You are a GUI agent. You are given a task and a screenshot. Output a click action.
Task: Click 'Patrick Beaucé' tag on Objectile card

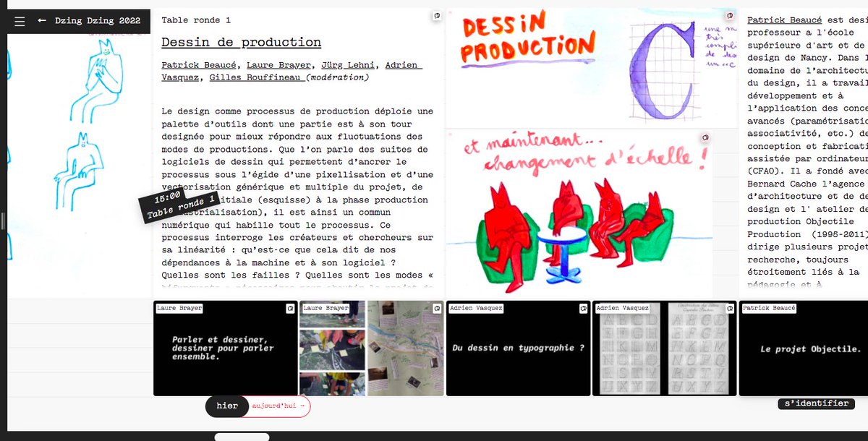tap(769, 309)
